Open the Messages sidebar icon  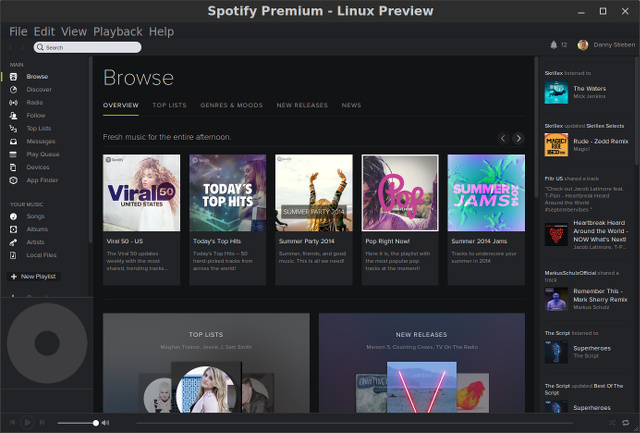[13, 142]
